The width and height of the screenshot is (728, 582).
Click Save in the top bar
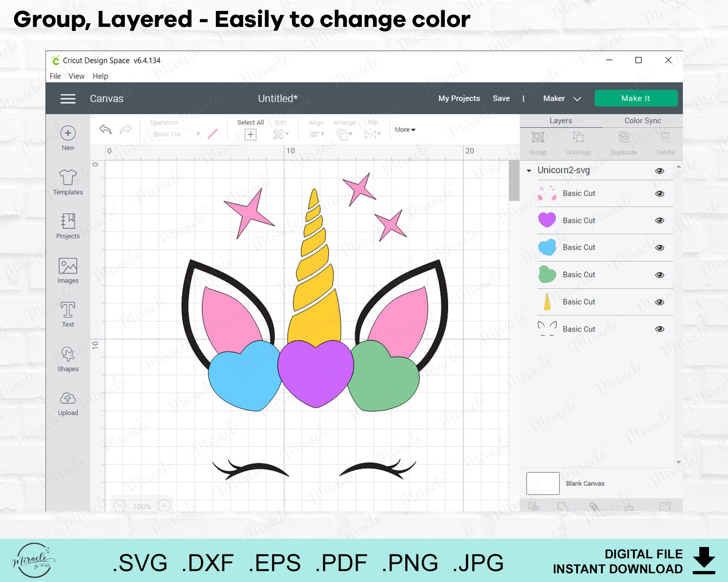click(x=502, y=98)
